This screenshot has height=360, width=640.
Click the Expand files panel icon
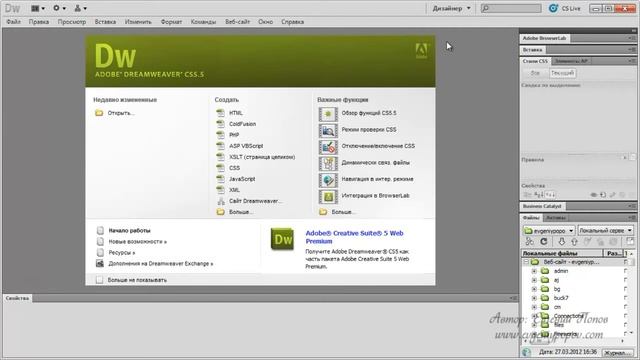tap(630, 242)
